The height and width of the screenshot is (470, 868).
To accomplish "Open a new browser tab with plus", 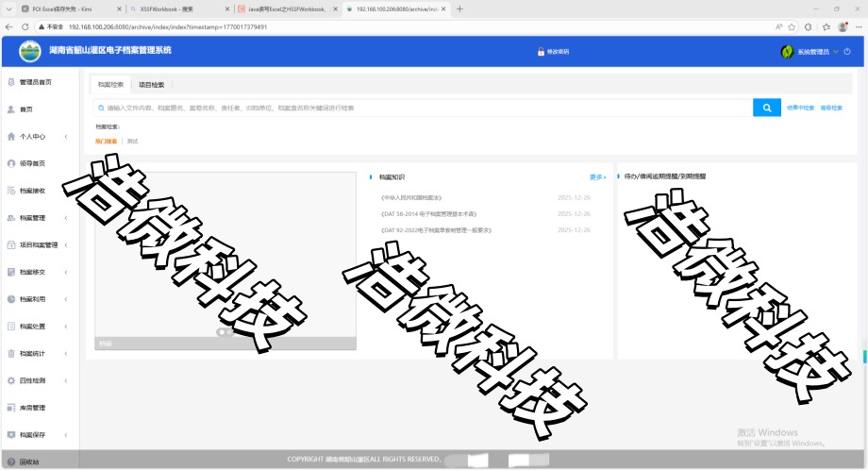I will [459, 8].
